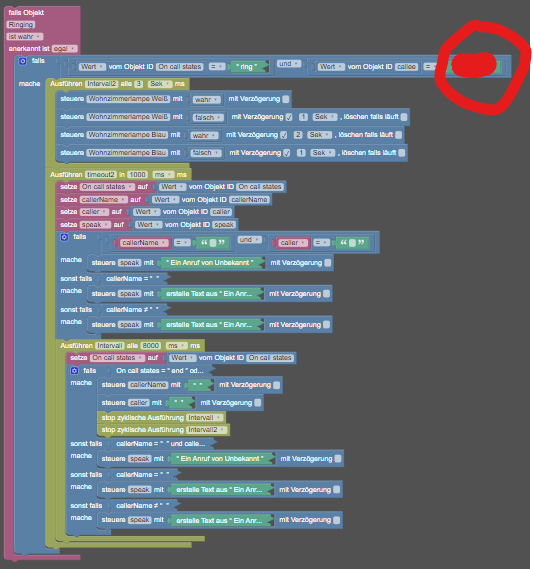533x569 pixels.
Task: Enable delay checkbox on first Wohnzimmerlampe Weiß wahr row
Action: click(x=286, y=99)
